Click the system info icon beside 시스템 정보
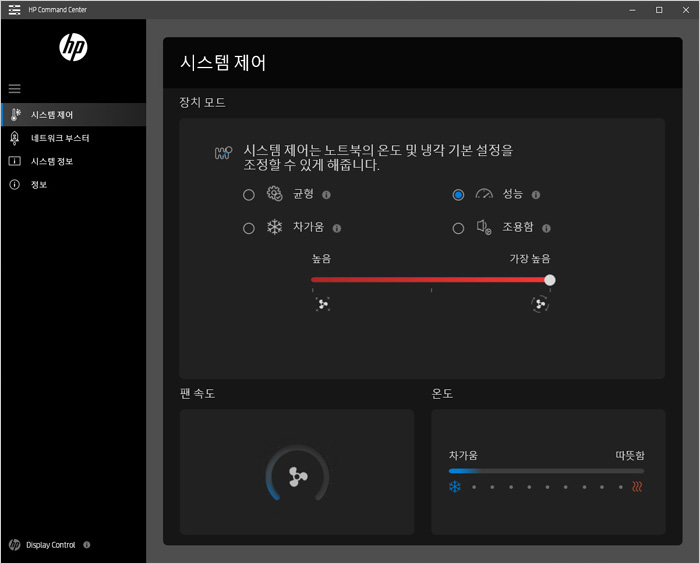This screenshot has height=564, width=700. tap(15, 161)
